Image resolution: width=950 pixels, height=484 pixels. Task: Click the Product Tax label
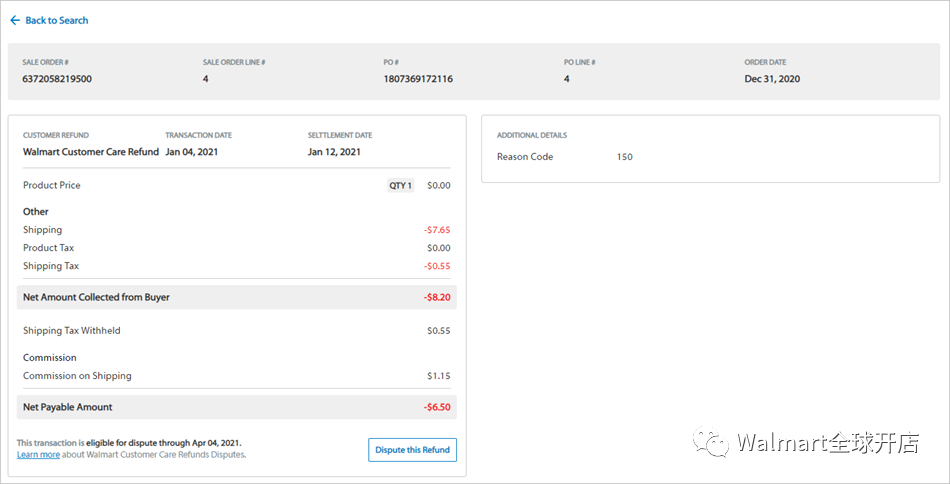pyautogui.click(x=48, y=248)
